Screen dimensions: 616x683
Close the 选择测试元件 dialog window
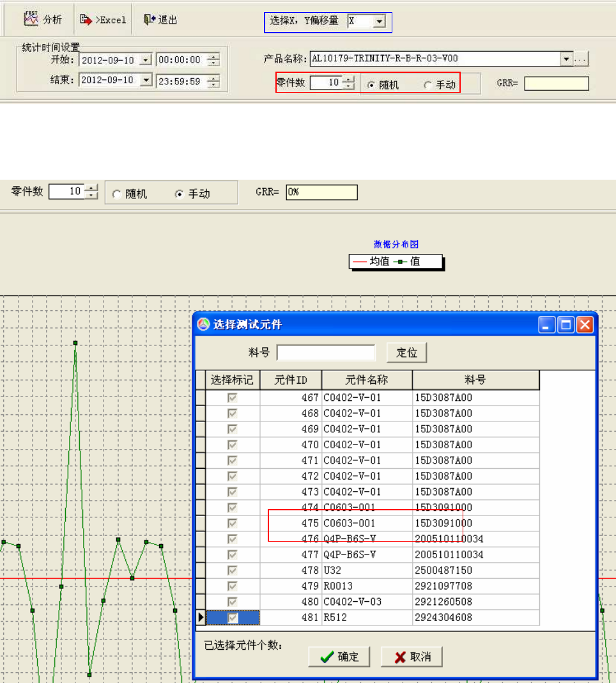[585, 325]
